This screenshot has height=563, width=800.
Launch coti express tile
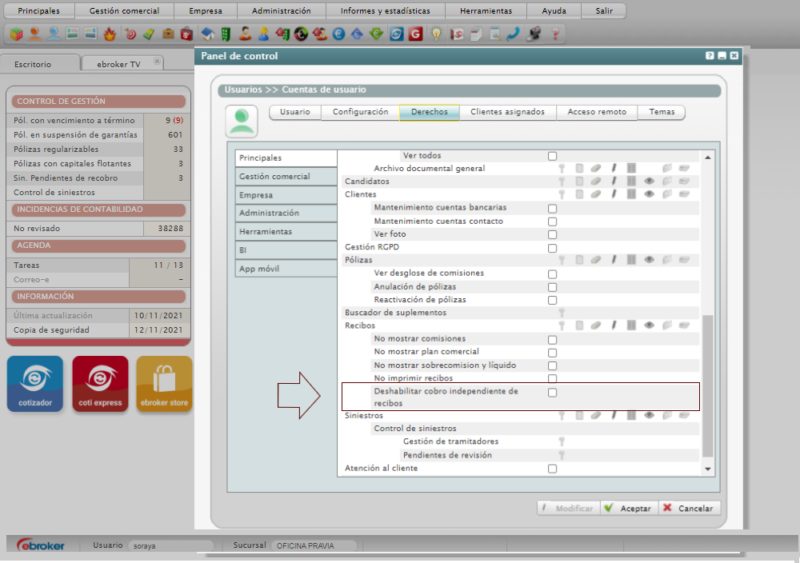point(100,384)
